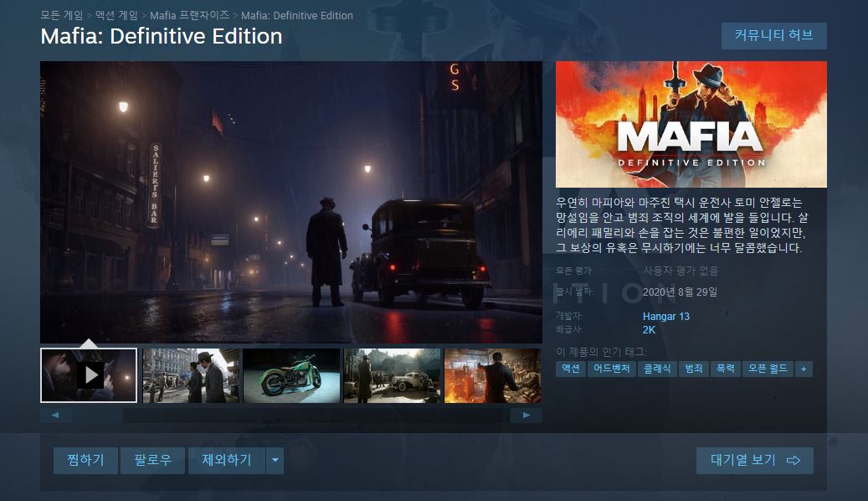Click the 제외하기 ignore button
The height and width of the screenshot is (501, 868).
click(x=226, y=461)
